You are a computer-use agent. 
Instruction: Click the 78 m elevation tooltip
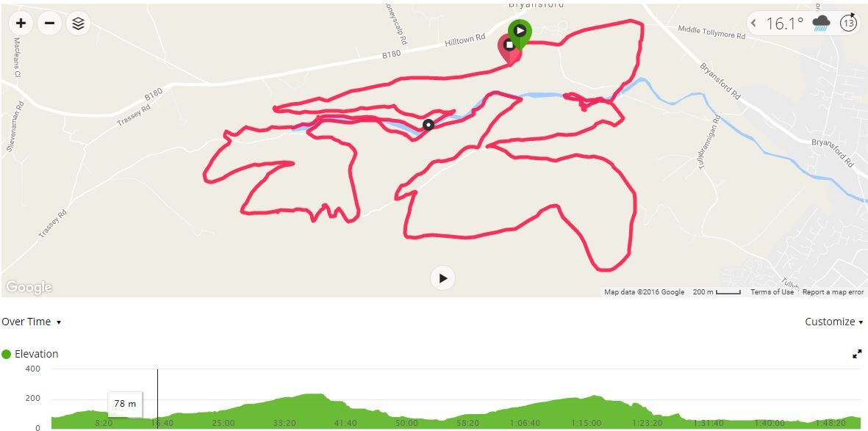point(125,404)
